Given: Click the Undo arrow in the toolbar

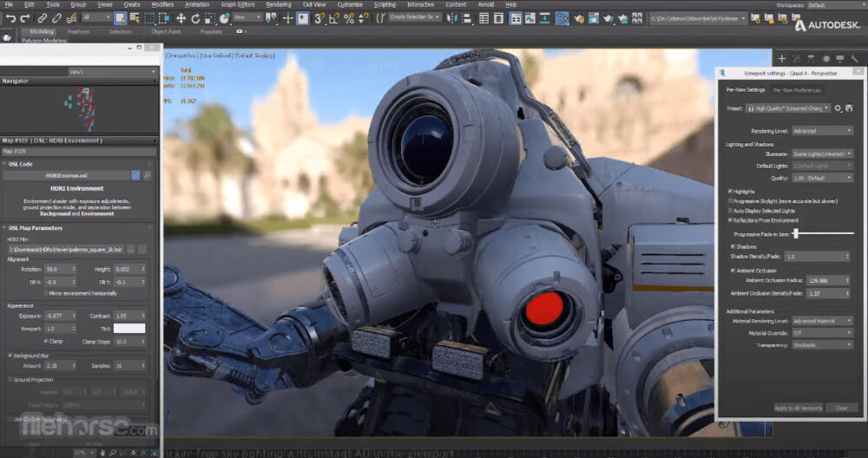Looking at the screenshot, I should 10,17.
